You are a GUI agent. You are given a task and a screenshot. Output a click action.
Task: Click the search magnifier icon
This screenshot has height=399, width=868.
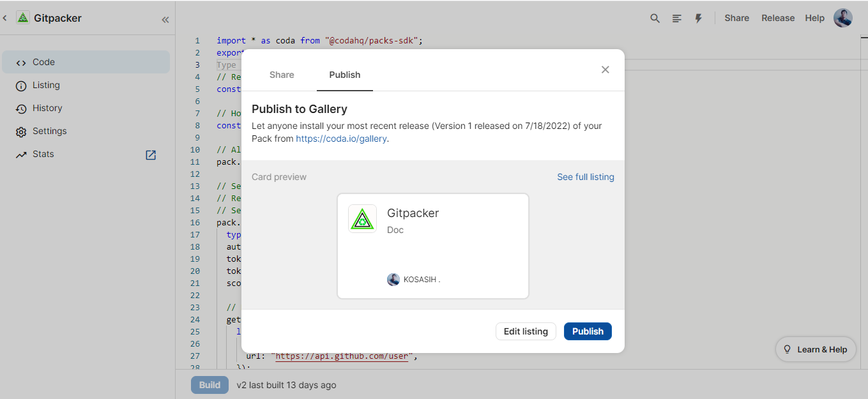pyautogui.click(x=655, y=19)
